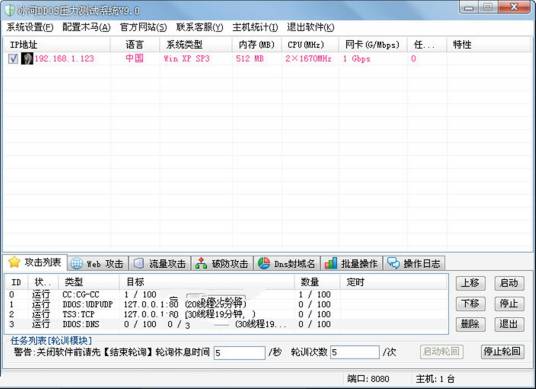536x389 pixels.
Task: Switch to the Web 攻击 globe tab
Action: click(98, 264)
